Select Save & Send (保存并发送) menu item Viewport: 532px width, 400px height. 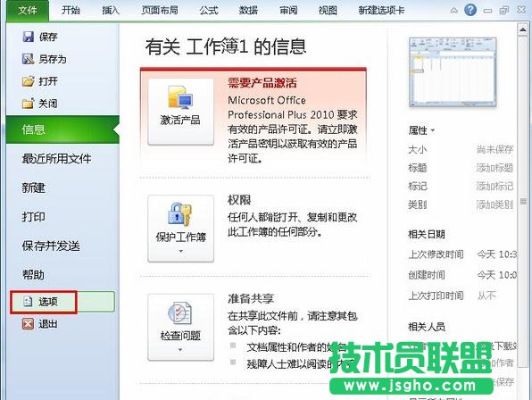coord(51,246)
